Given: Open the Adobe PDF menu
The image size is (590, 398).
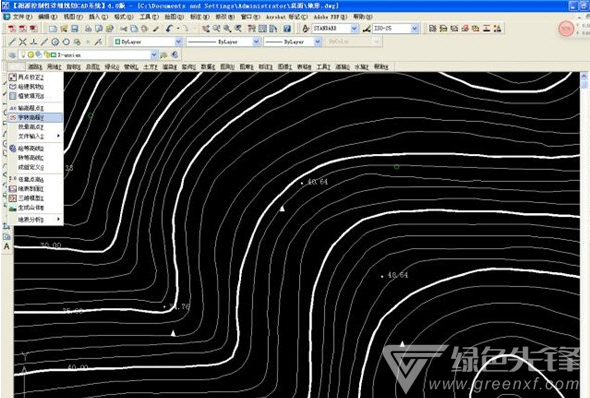Looking at the screenshot, I should 330,17.
